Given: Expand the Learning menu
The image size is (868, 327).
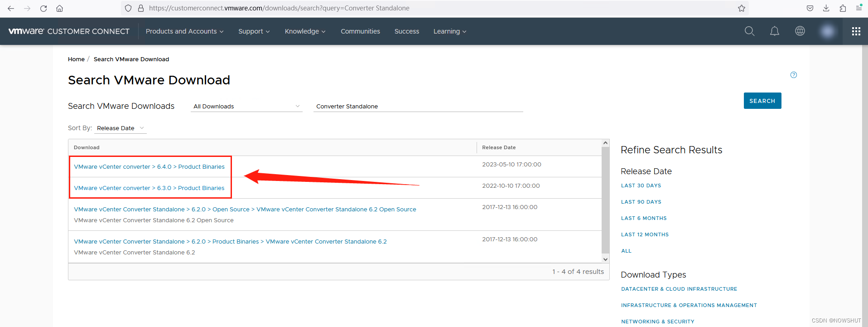Looking at the screenshot, I should pos(450,31).
